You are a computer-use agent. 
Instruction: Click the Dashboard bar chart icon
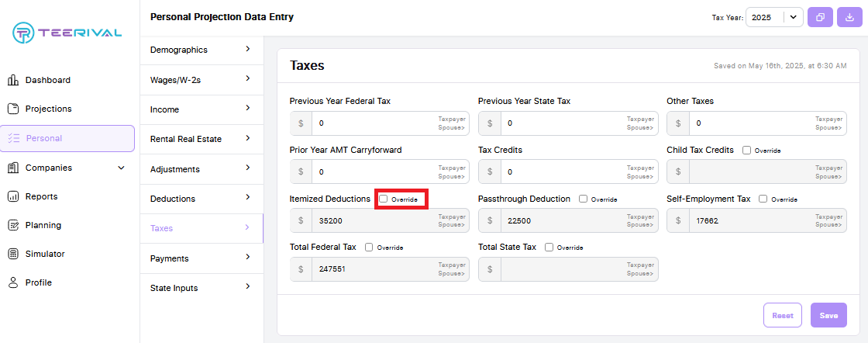pos(13,81)
